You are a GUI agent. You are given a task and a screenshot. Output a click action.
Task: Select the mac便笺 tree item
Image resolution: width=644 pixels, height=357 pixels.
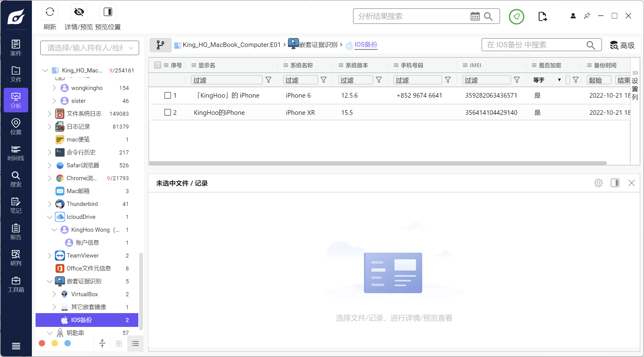(x=87, y=140)
